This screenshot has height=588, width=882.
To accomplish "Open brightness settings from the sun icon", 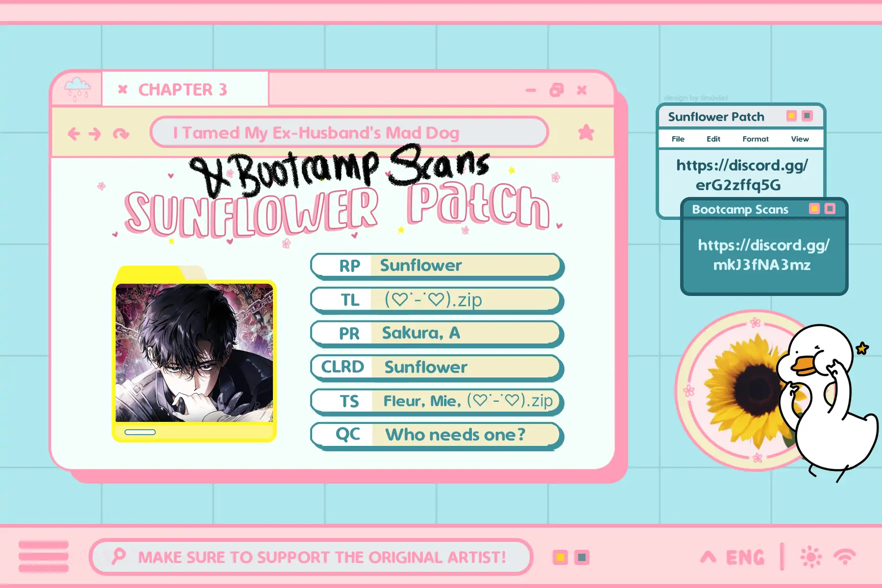I will click(811, 557).
